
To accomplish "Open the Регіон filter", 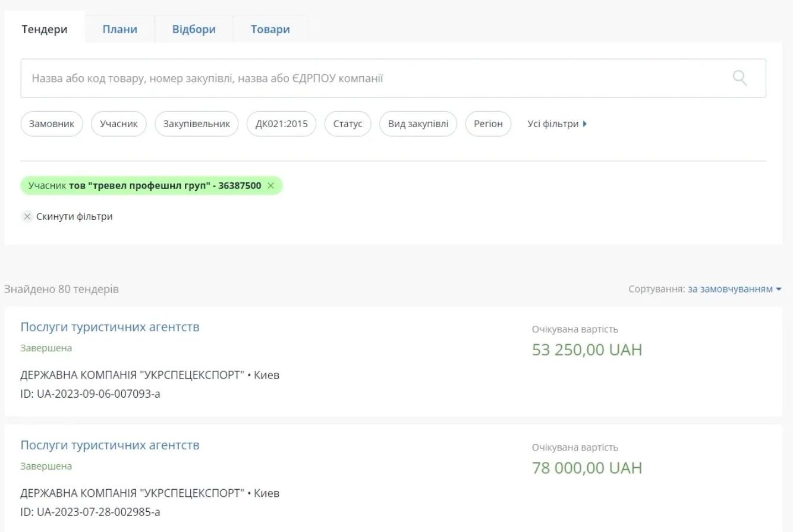I will (488, 124).
